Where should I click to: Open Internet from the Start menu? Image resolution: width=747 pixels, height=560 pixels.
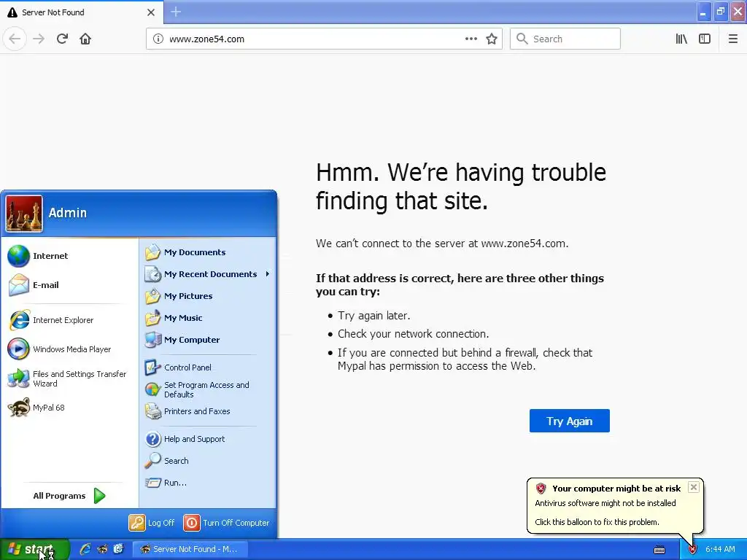coord(69,256)
